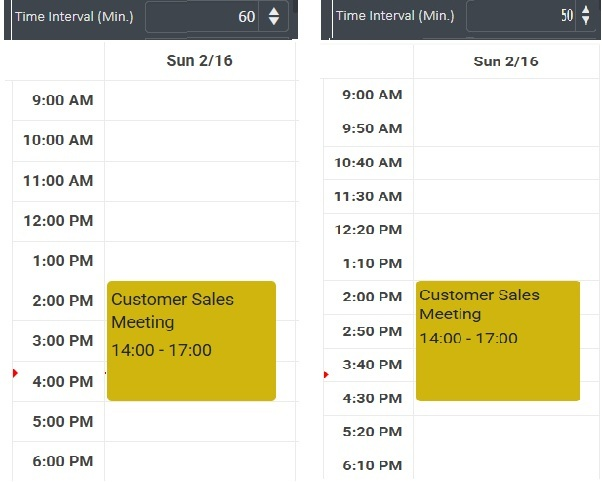Select the 6:00 PM cell in left scheduler
This screenshot has width=602, height=482.
(x=200, y=461)
